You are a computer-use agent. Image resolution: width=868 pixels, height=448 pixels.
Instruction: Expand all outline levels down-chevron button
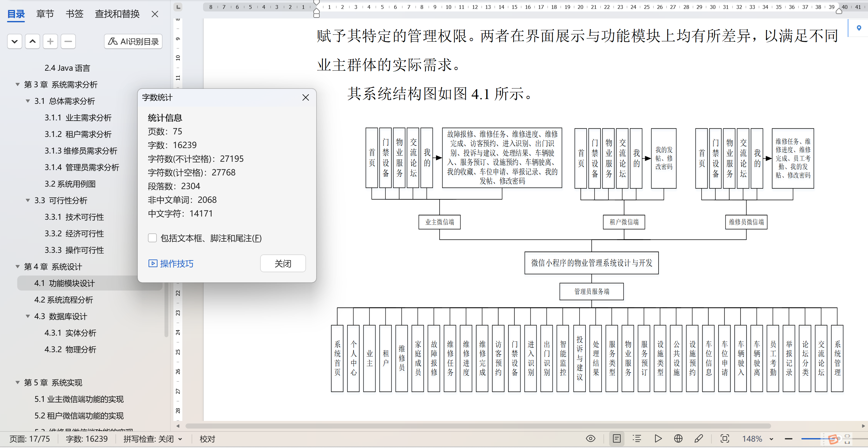coord(14,41)
